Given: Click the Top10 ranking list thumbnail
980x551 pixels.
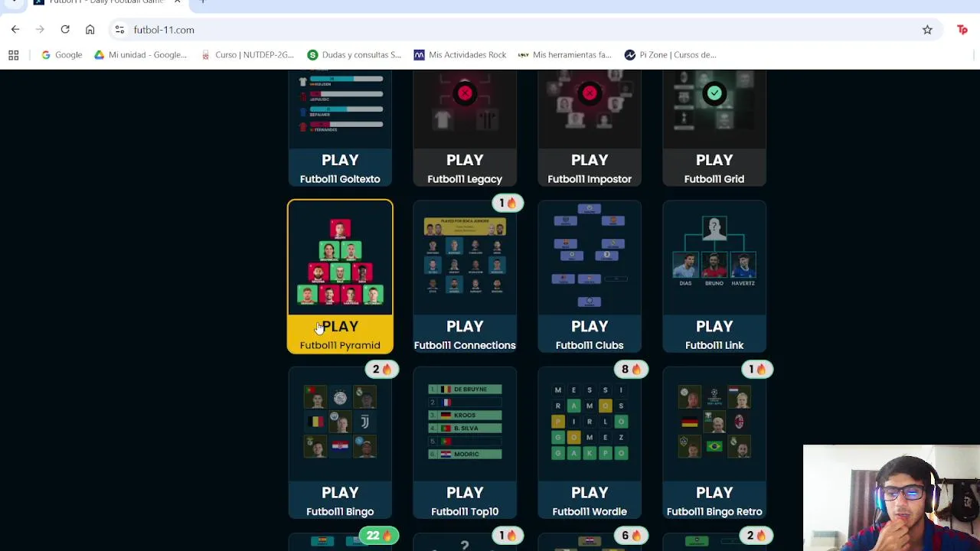Looking at the screenshot, I should tap(465, 422).
